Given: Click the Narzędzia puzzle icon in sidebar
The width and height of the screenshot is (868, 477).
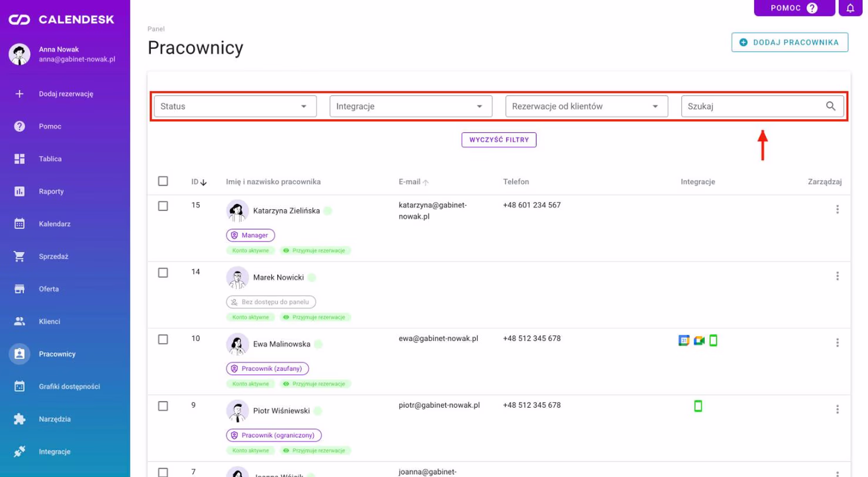Looking at the screenshot, I should [19, 419].
